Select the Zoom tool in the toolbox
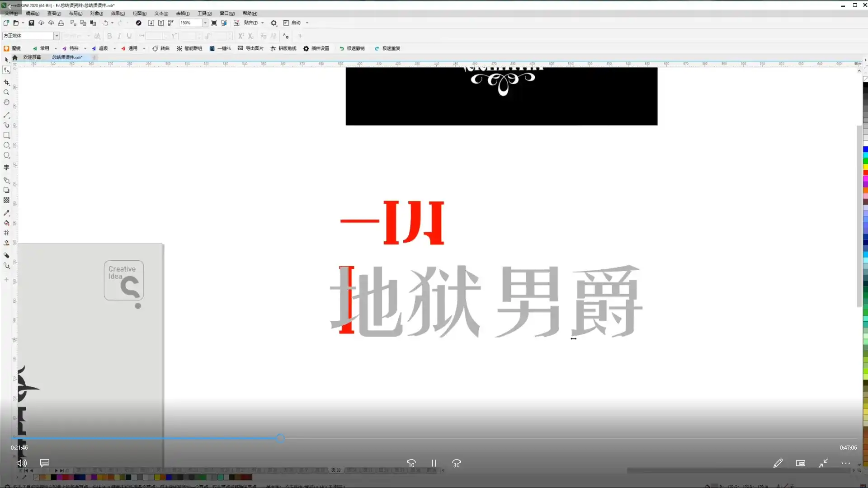Screen dimensions: 868x488 [6, 92]
